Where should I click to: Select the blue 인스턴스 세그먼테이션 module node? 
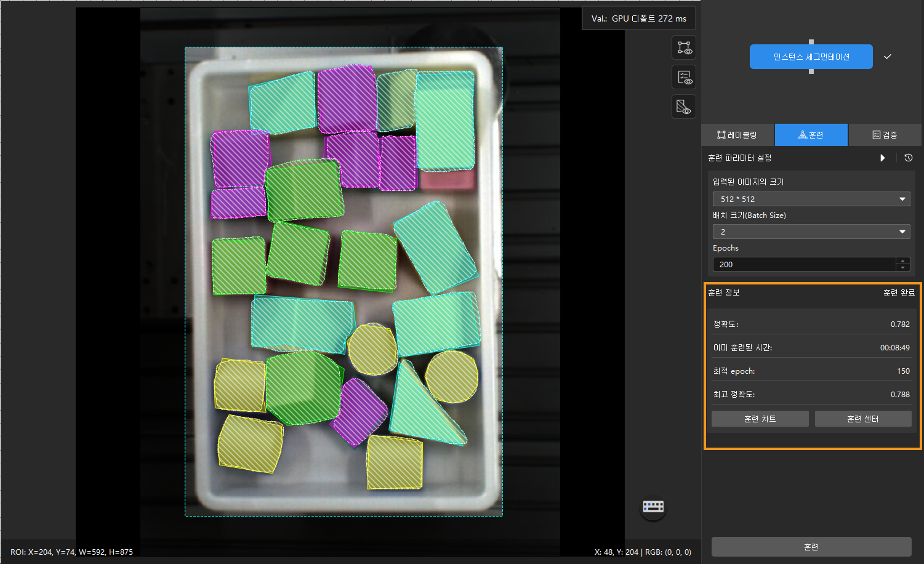(x=811, y=57)
